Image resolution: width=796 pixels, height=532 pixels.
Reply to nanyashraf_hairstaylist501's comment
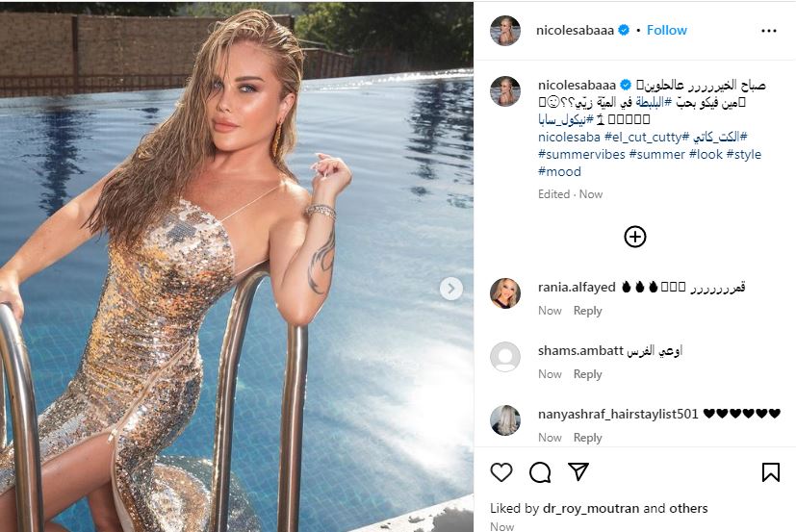point(587,438)
